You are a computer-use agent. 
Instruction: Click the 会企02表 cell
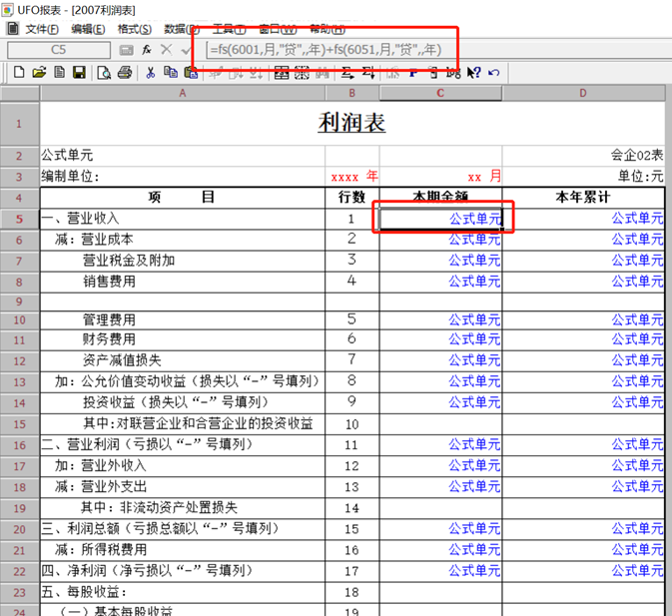(x=583, y=155)
